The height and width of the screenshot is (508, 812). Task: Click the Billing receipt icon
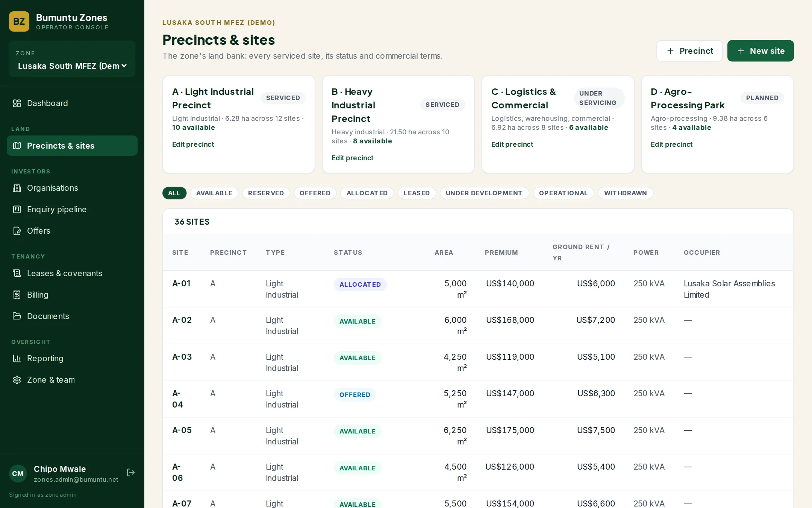coord(17,295)
